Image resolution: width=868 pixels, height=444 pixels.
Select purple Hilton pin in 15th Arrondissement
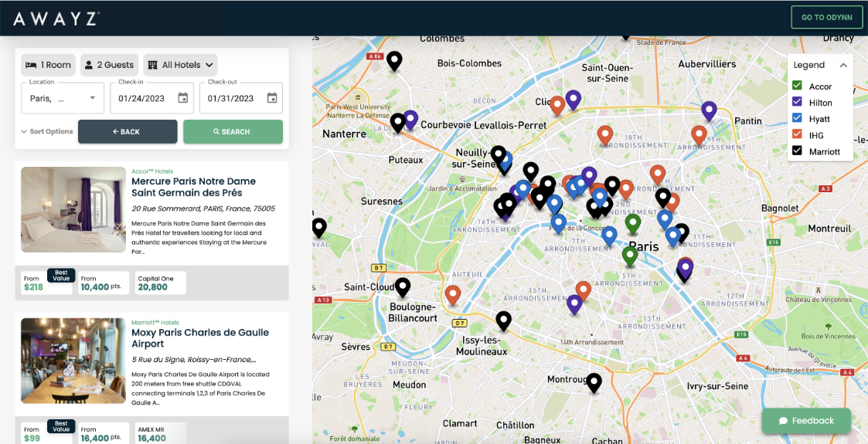coord(574,305)
